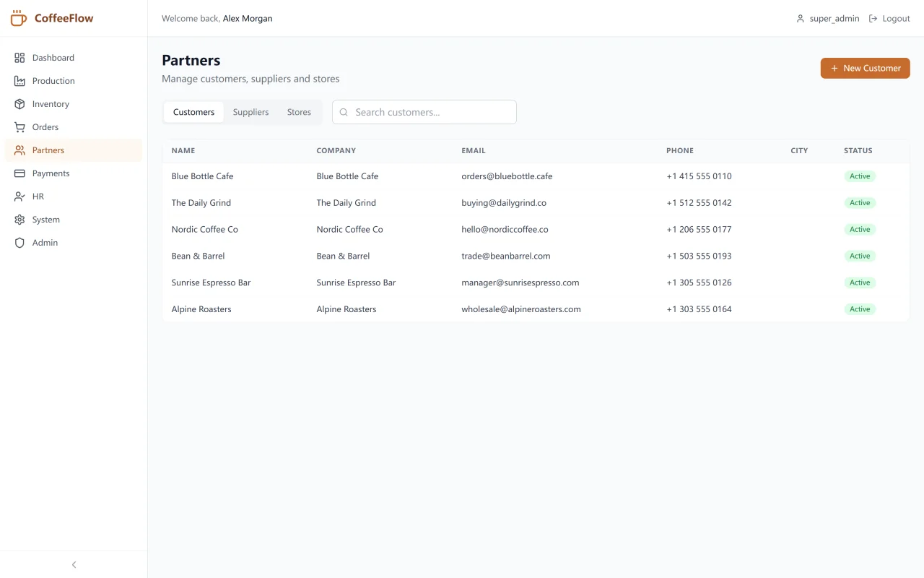924x578 pixels.
Task: Click the Orders shopping cart icon
Action: 19,127
